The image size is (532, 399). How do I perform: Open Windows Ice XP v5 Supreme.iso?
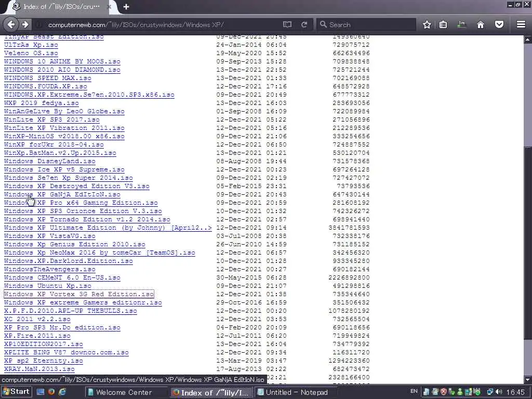(x=64, y=170)
